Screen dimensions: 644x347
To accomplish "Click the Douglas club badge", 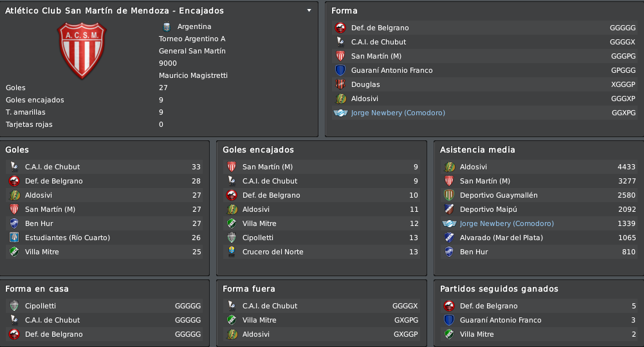I will (x=340, y=84).
